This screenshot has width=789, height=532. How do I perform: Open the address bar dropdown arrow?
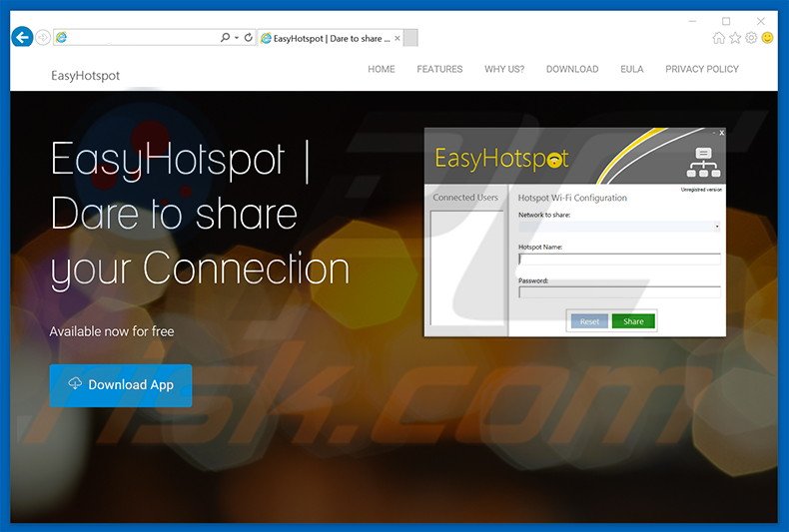tap(237, 38)
